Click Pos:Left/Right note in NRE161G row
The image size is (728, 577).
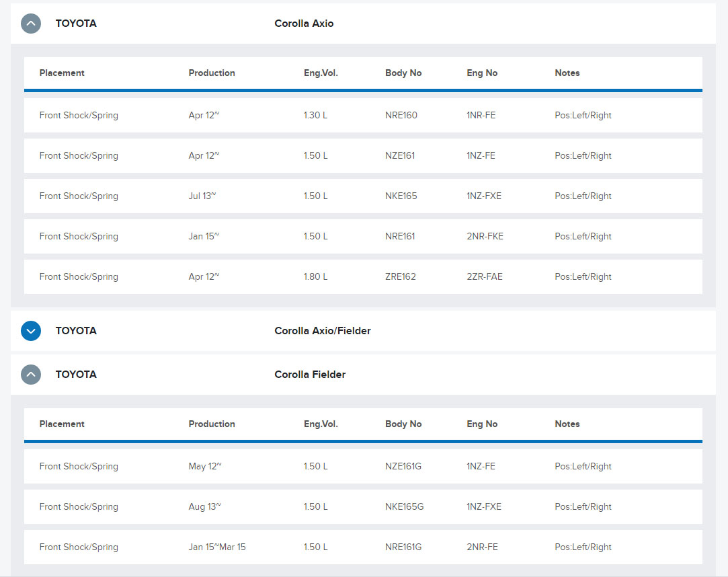click(583, 547)
